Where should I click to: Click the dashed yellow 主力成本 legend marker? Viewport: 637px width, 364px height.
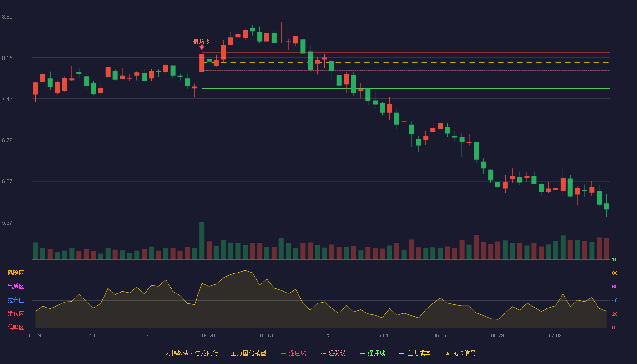coord(402,353)
